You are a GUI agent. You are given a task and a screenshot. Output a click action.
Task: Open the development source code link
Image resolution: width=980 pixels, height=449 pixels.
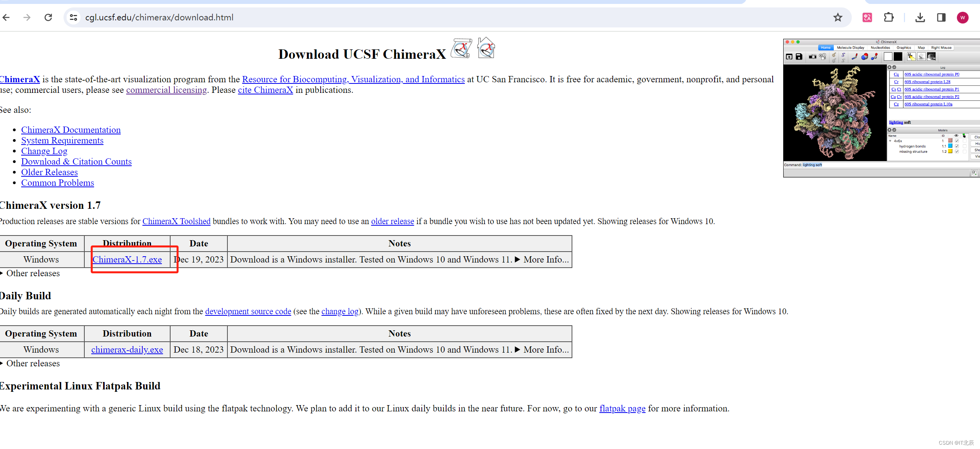click(x=248, y=311)
